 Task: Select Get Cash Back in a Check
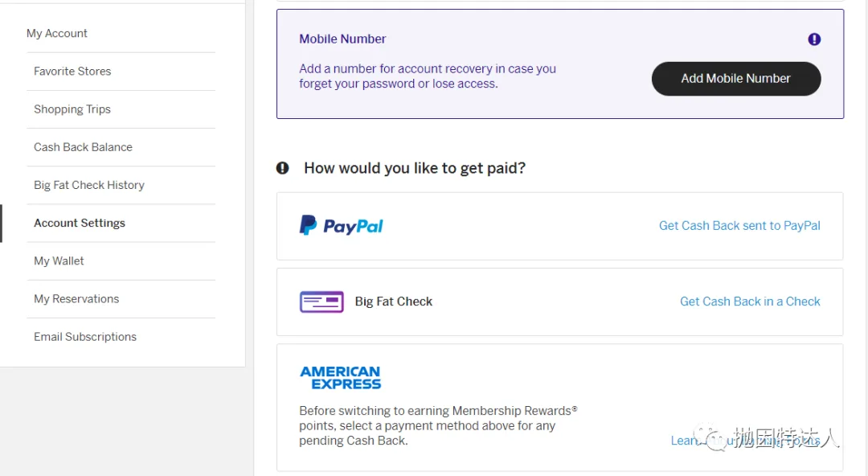[x=750, y=302]
